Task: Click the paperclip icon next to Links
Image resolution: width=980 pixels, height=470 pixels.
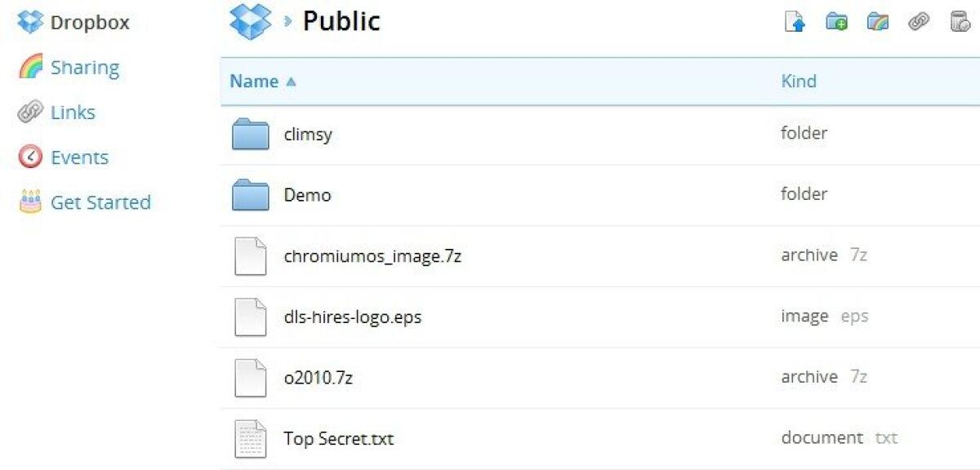Action: (x=29, y=111)
